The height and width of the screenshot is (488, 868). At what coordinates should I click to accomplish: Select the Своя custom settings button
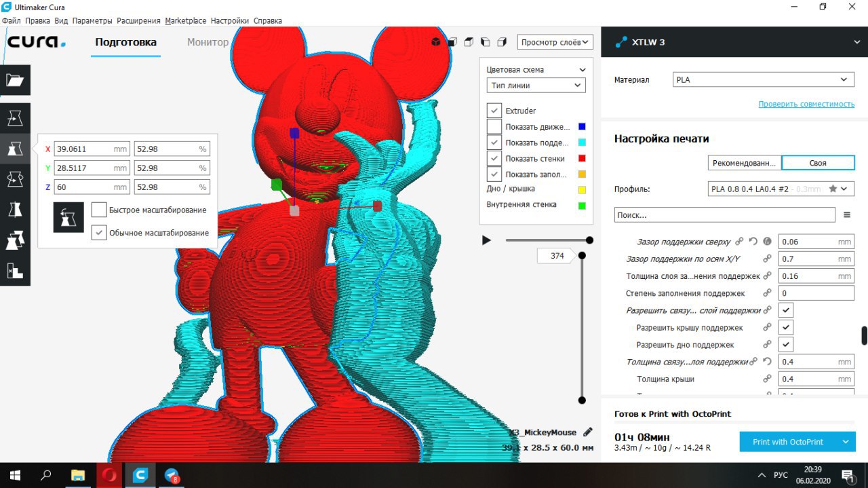[x=818, y=163]
